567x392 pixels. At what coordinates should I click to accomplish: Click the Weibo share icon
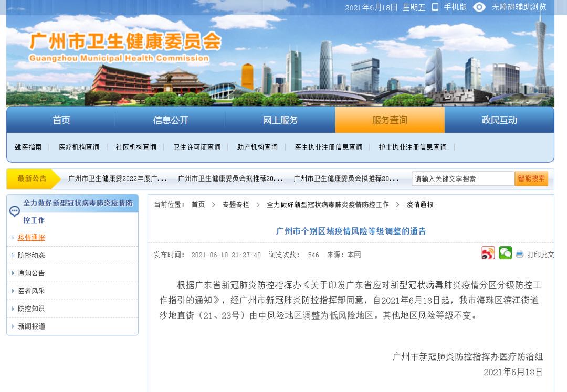488,253
